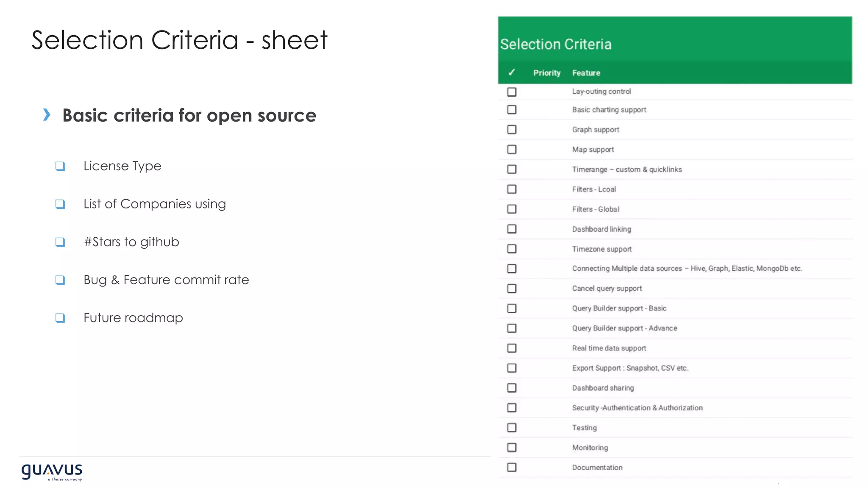The image size is (868, 488).
Task: Click the checkmark column header icon
Action: [512, 72]
